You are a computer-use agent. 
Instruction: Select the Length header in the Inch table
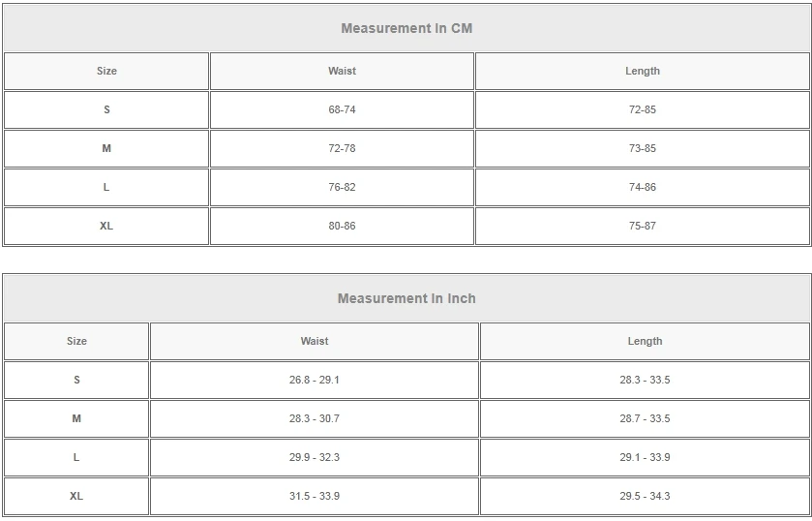(645, 341)
